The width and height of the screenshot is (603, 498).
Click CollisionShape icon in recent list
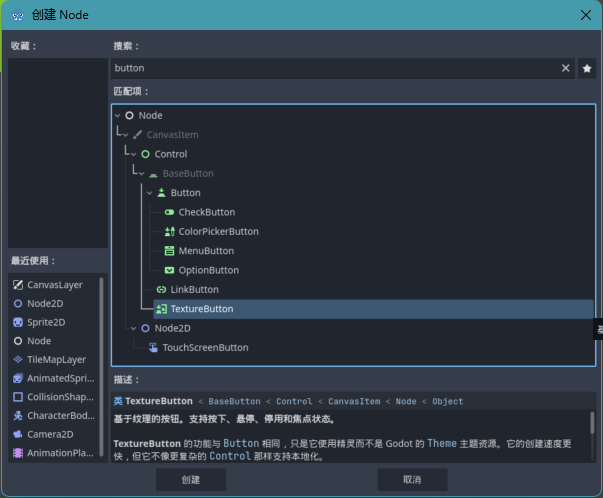[x=18, y=397]
